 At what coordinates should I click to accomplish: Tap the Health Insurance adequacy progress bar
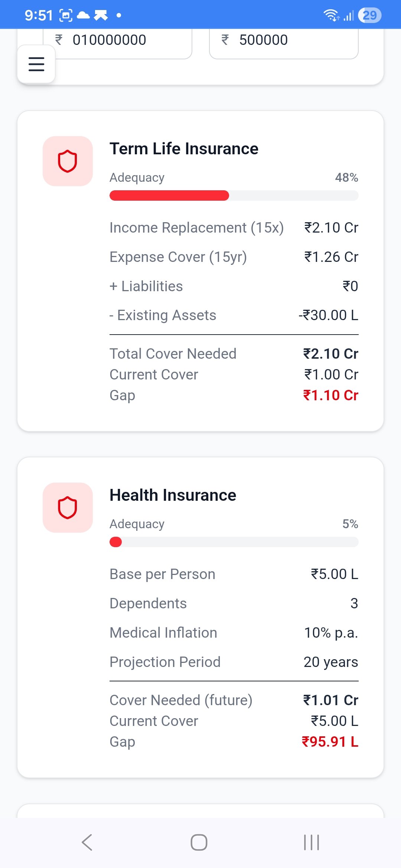point(234,542)
